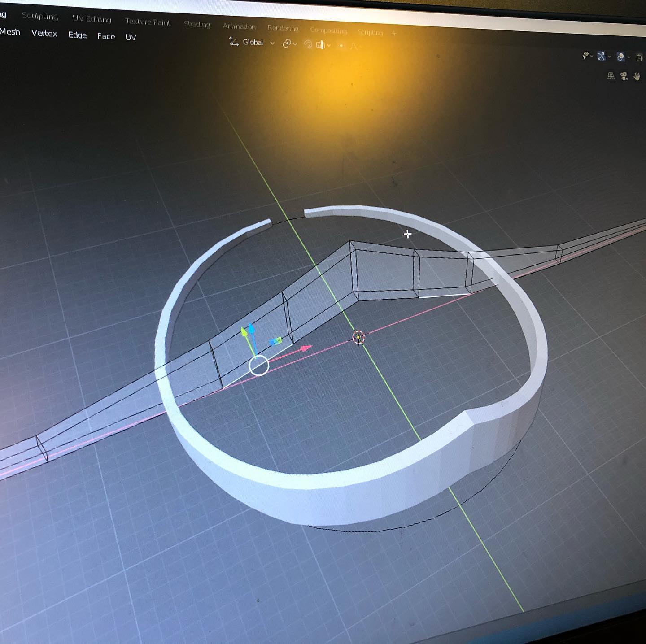Open the Vertex menu

click(44, 33)
